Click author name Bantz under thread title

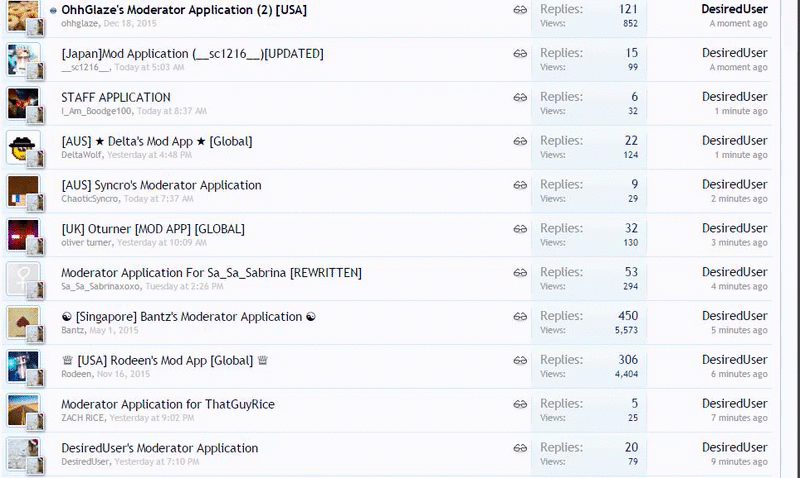73,331
